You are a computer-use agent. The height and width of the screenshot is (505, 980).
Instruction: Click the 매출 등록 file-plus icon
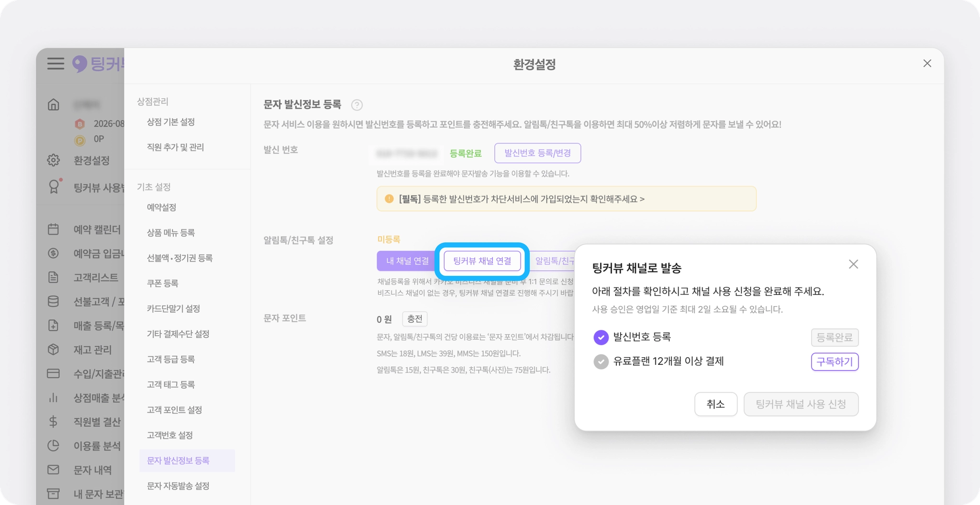point(54,326)
